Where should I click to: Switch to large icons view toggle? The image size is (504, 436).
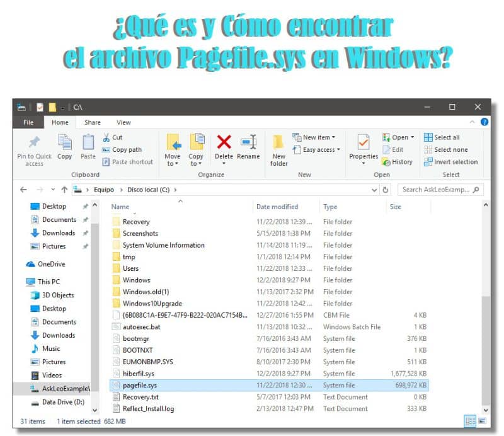click(x=482, y=421)
